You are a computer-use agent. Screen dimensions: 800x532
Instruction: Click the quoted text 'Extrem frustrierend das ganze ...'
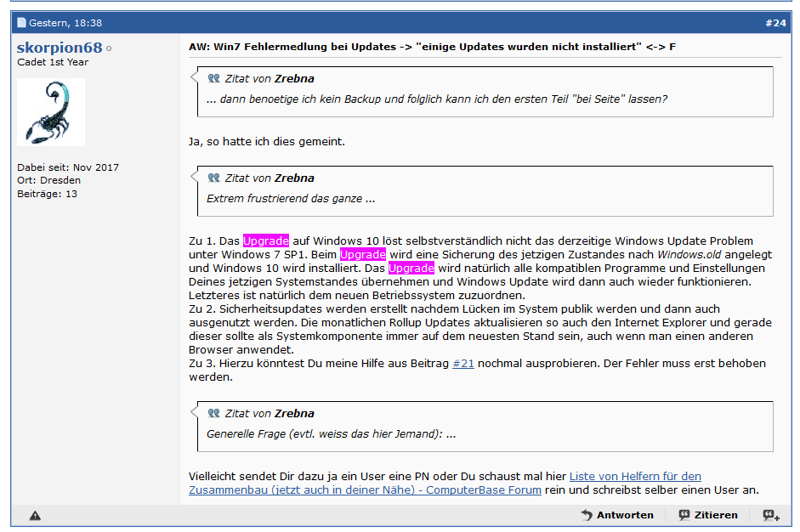click(291, 198)
